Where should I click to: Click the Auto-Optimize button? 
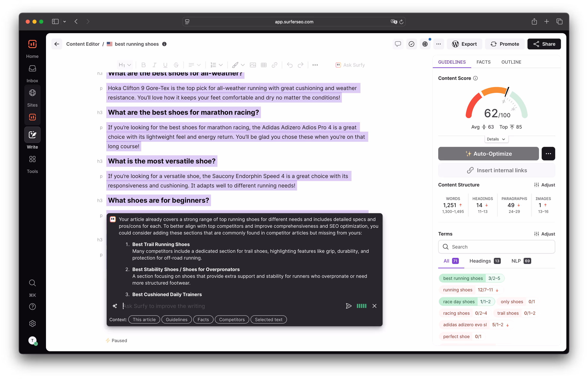tap(488, 154)
